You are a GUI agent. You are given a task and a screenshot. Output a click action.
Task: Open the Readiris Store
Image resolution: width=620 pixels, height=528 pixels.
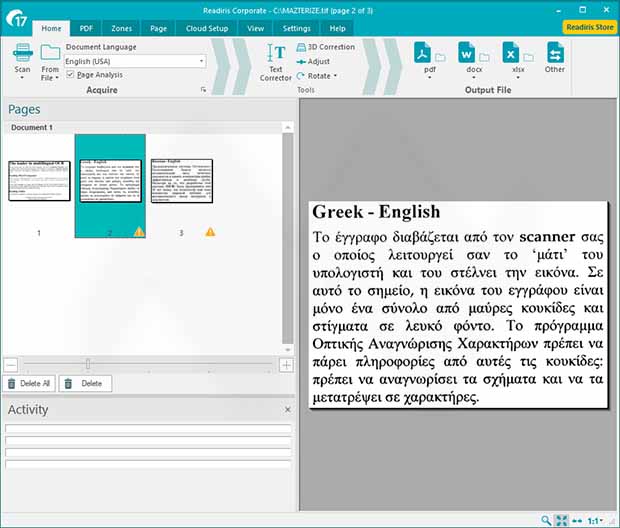click(589, 28)
